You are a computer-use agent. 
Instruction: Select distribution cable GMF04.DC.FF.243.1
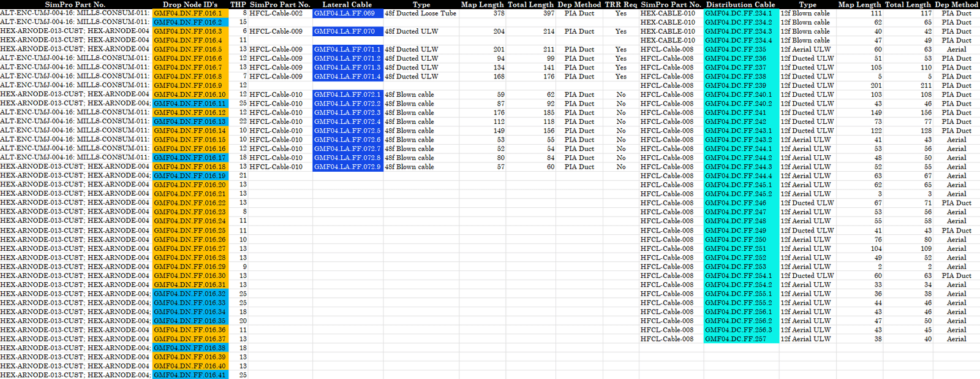coord(741,131)
